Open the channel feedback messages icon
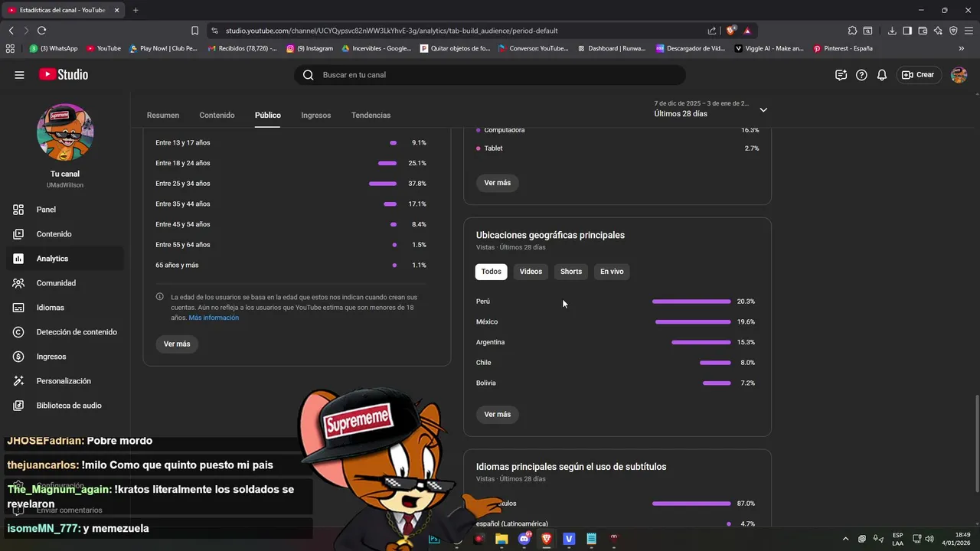Screen dimensions: 980x551 coord(841,75)
